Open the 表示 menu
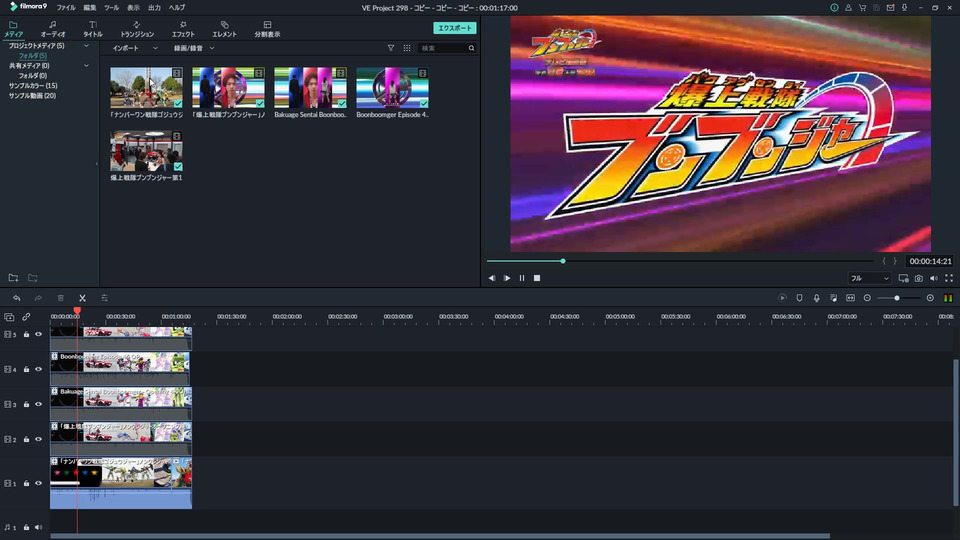The image size is (960, 540). tap(133, 8)
